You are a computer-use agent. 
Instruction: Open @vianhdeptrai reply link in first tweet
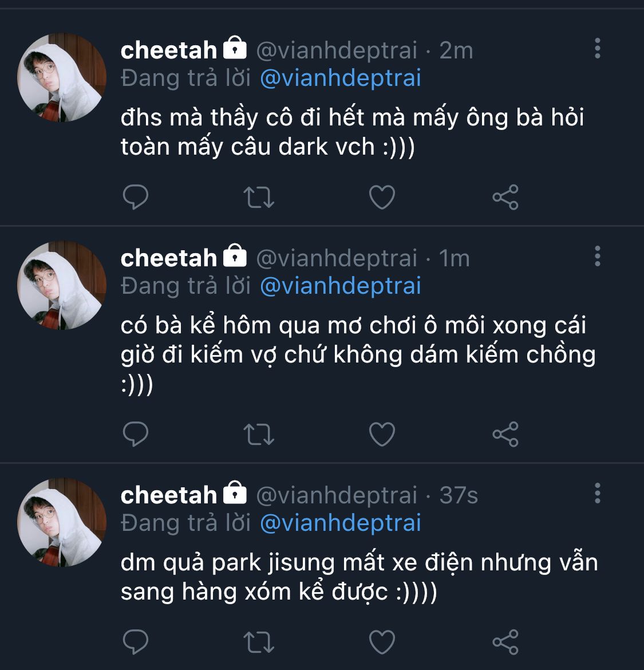(341, 78)
